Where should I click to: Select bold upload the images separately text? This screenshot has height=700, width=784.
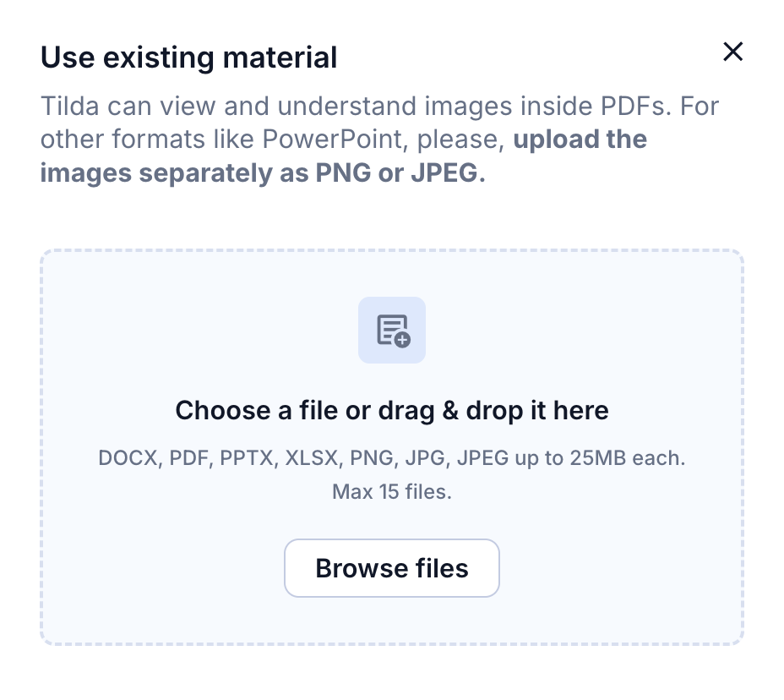[x=344, y=156]
